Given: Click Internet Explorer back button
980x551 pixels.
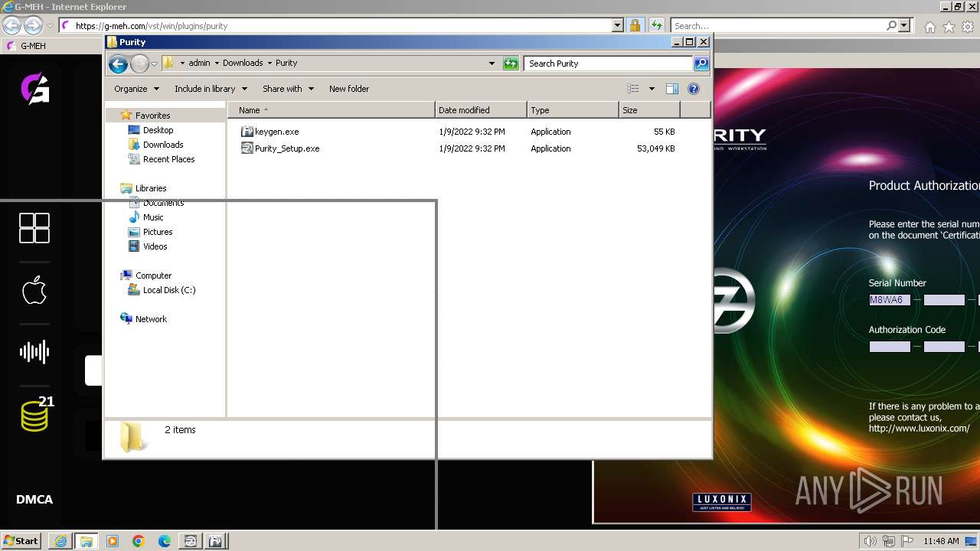Looking at the screenshot, I should (x=11, y=25).
